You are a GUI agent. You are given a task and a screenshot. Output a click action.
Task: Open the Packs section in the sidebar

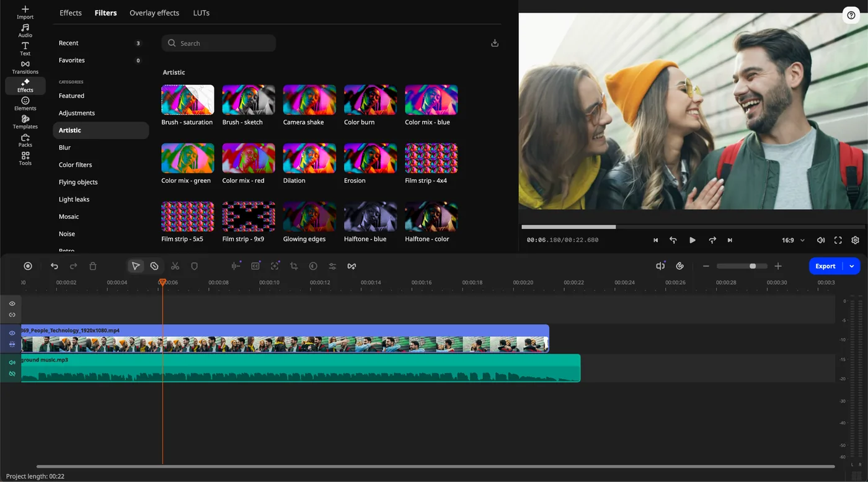pos(25,140)
